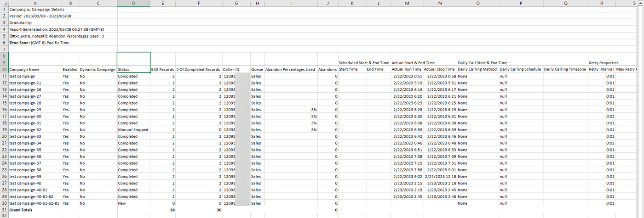
Task: Click the 'Enabled' header cell
Action: [70, 70]
